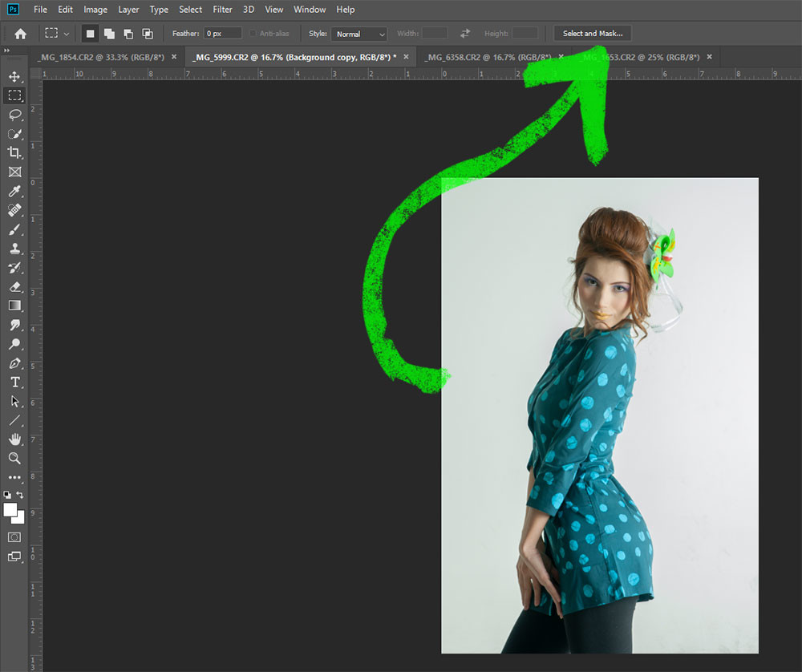Click the Feather input field
802x672 pixels.
[x=222, y=34]
